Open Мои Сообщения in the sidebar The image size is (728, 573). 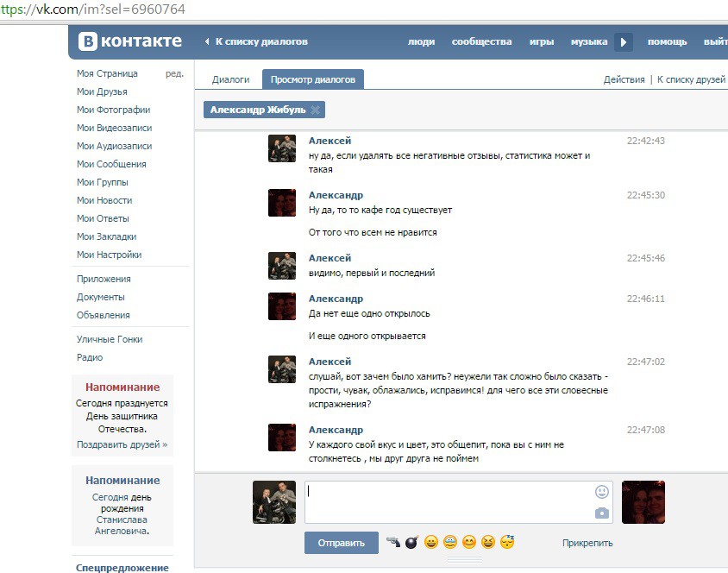(111, 164)
